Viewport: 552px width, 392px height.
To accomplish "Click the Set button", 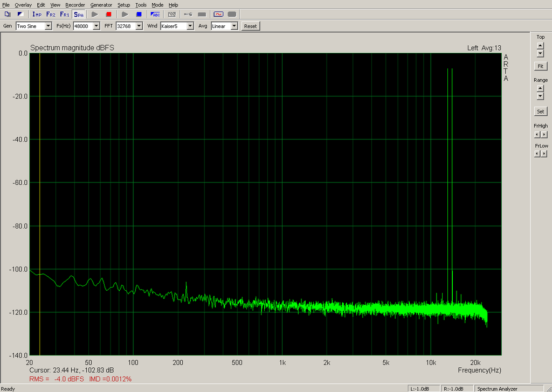I will pyautogui.click(x=540, y=111).
